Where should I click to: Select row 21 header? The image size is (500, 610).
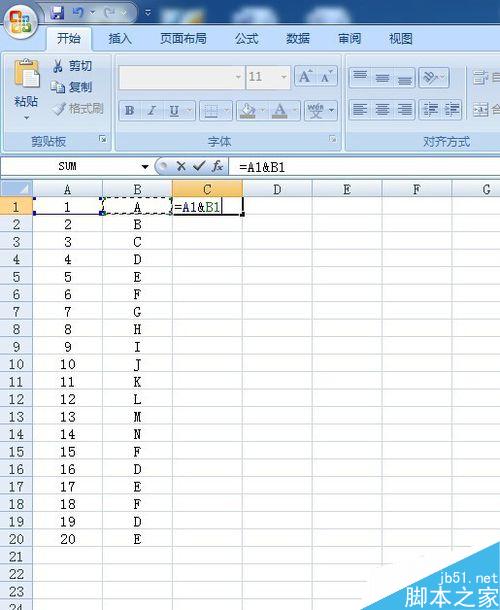(16, 556)
